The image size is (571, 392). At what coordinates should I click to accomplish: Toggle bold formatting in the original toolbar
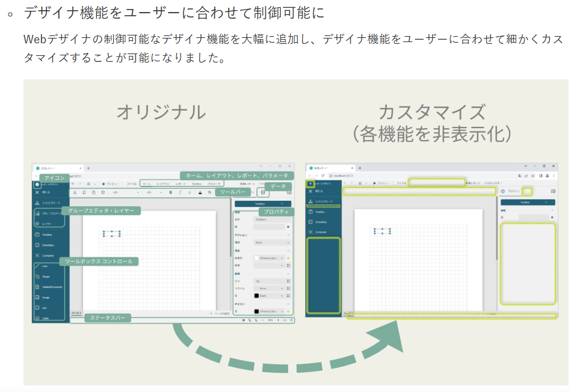click(x=171, y=192)
